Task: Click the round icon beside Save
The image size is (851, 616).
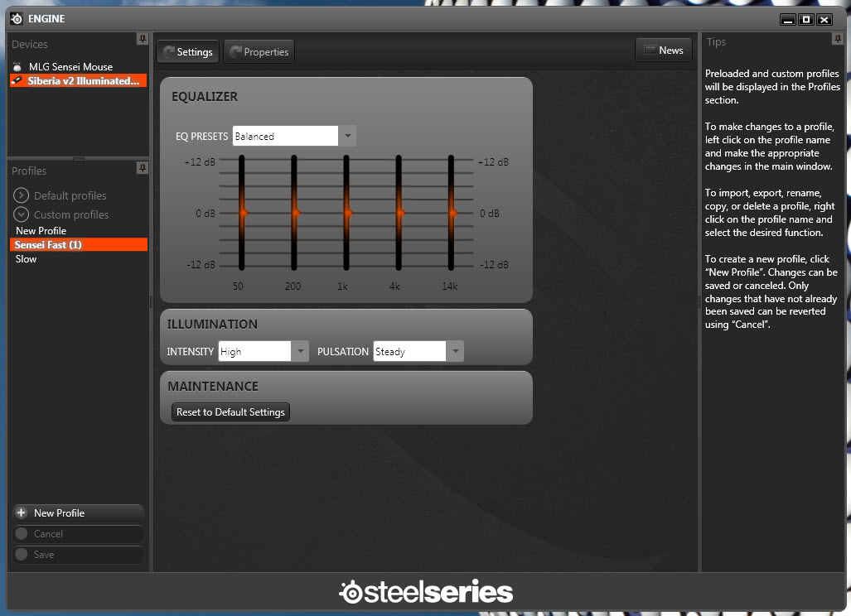Action: 22,554
